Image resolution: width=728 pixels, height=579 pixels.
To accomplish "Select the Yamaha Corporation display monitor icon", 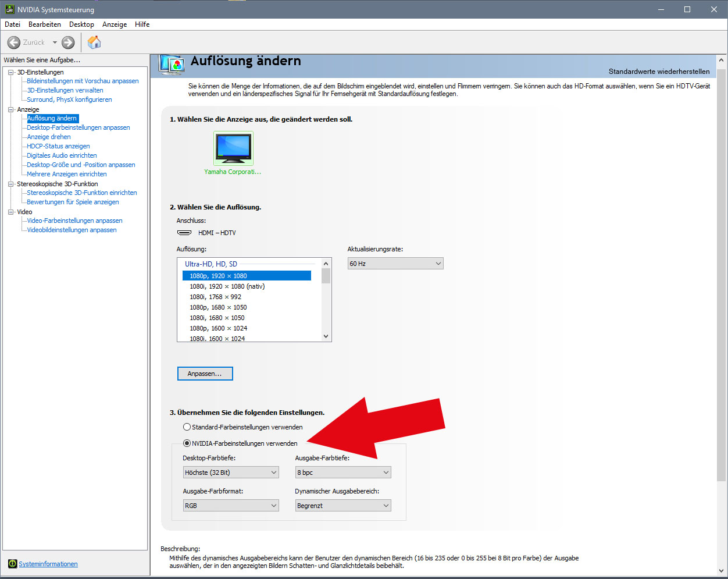I will pos(233,148).
